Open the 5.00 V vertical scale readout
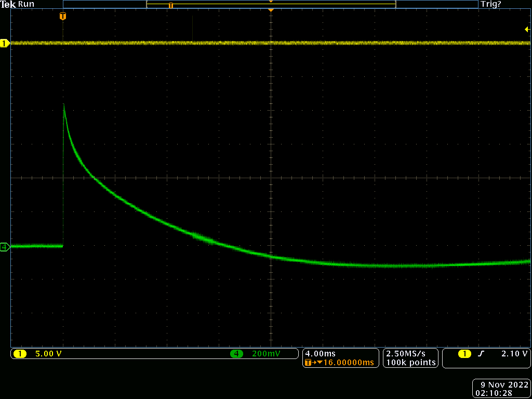The height and width of the screenshot is (399, 532). (x=48, y=354)
